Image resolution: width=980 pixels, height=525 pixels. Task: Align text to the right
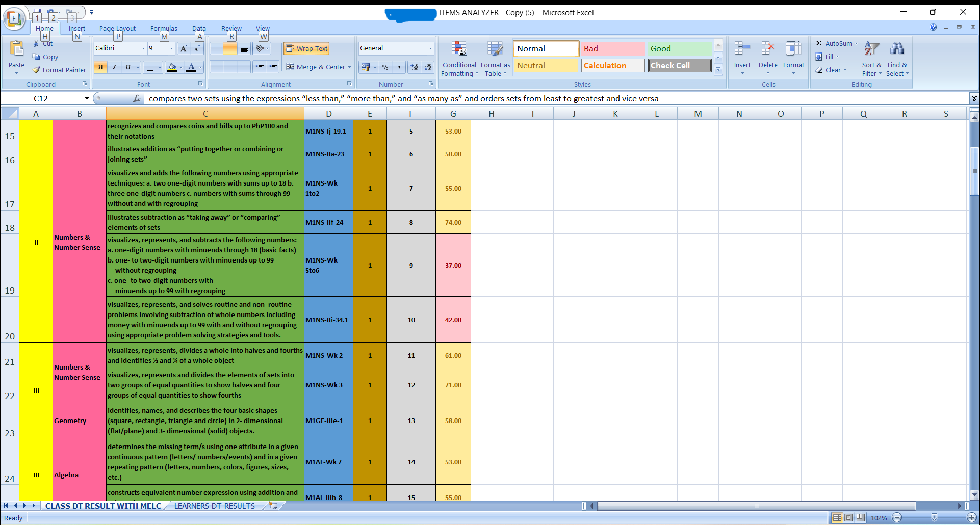[x=244, y=67]
